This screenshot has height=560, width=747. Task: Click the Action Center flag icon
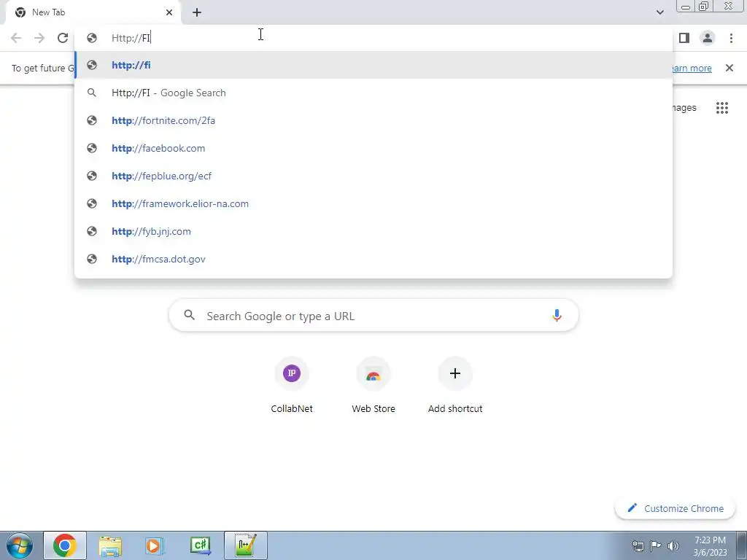coord(656,546)
